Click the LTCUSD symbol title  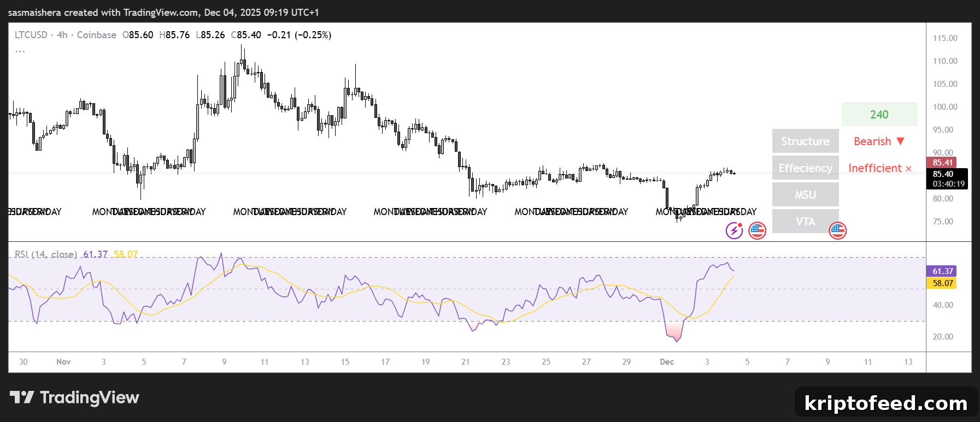[x=31, y=35]
